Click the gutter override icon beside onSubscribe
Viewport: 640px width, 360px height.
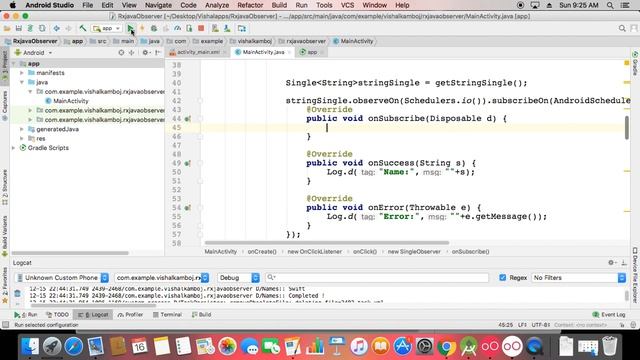(187, 119)
